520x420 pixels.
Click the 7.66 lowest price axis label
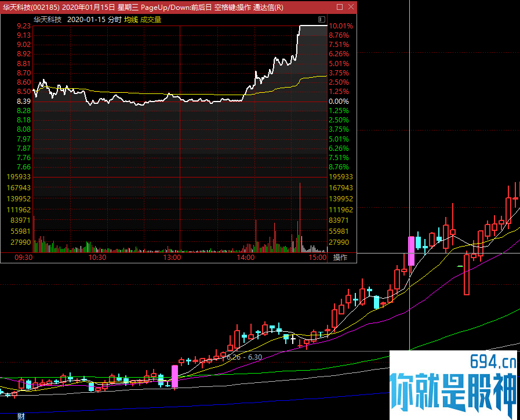(x=24, y=167)
